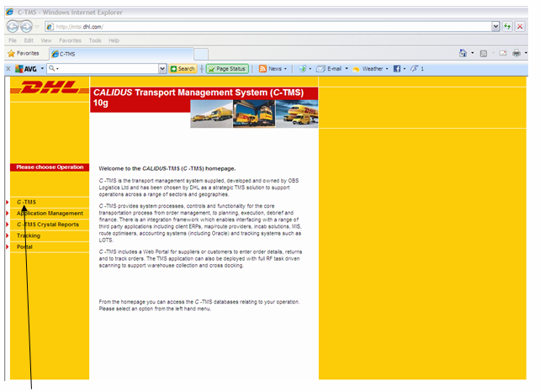Open recent pages dropdown beside Forward button

pos(37,27)
